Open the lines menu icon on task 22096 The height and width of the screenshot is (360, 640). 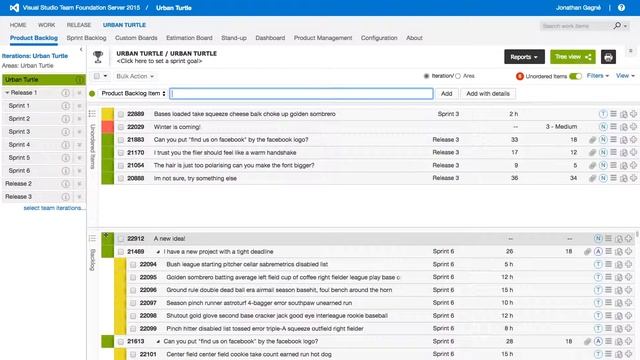(x=609, y=290)
